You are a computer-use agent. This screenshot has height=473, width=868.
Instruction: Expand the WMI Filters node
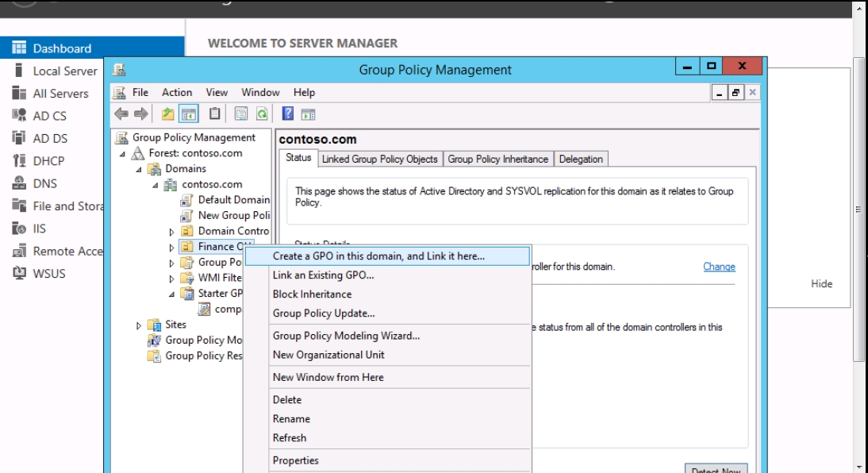coord(171,279)
